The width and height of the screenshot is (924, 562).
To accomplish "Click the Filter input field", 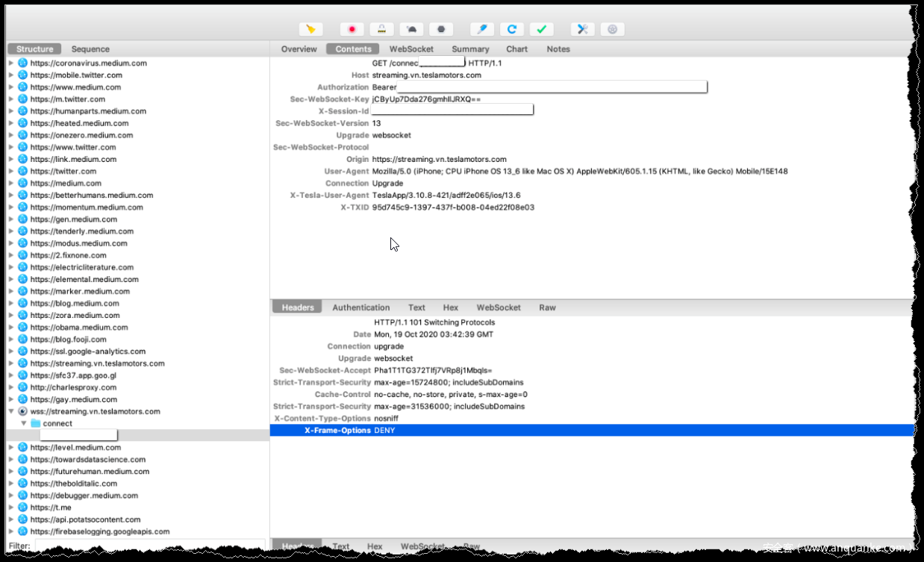I will click(x=149, y=546).
